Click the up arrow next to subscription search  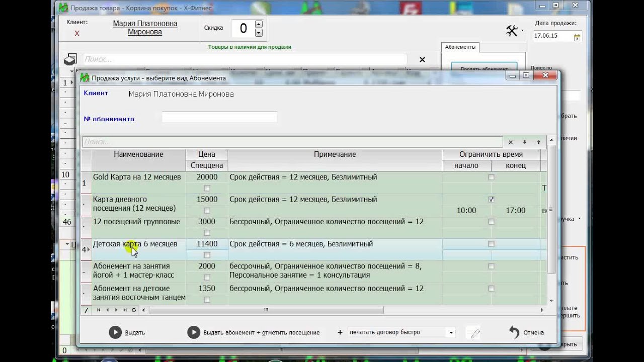click(538, 142)
